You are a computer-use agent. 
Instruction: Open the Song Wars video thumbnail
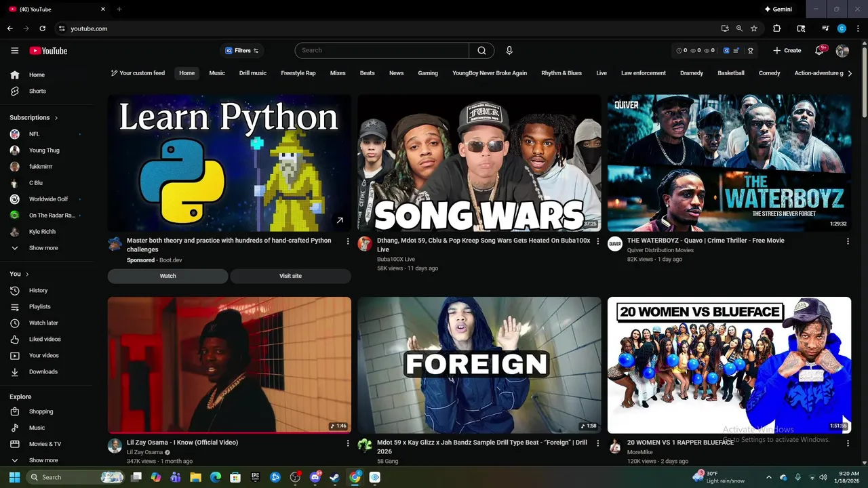pyautogui.click(x=479, y=163)
